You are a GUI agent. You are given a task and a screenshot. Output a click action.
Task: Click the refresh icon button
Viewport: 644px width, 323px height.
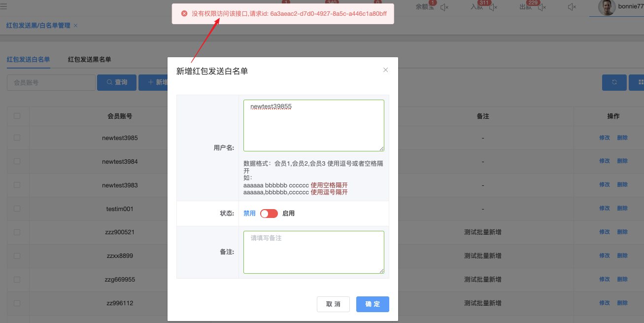coord(614,82)
